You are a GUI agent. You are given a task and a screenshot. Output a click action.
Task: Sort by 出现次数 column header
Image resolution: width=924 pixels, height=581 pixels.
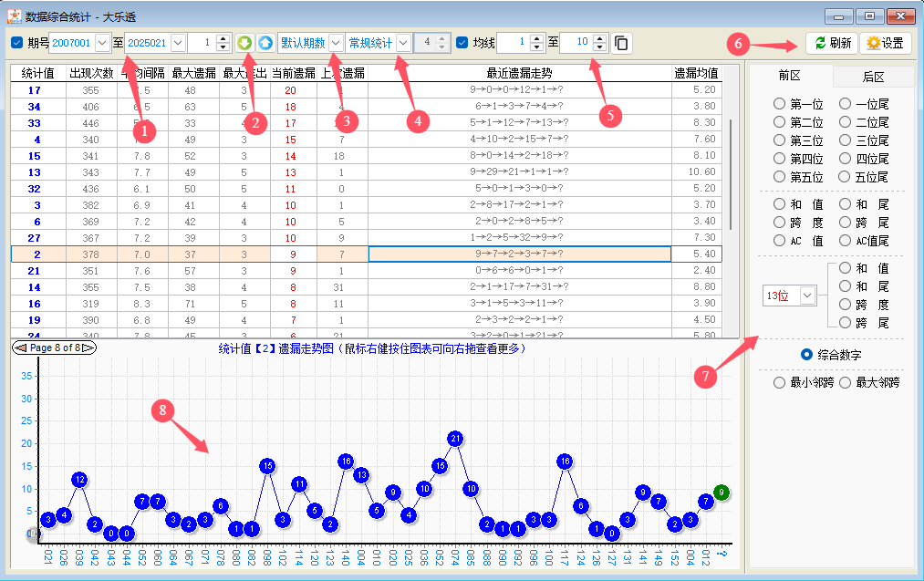pos(91,73)
